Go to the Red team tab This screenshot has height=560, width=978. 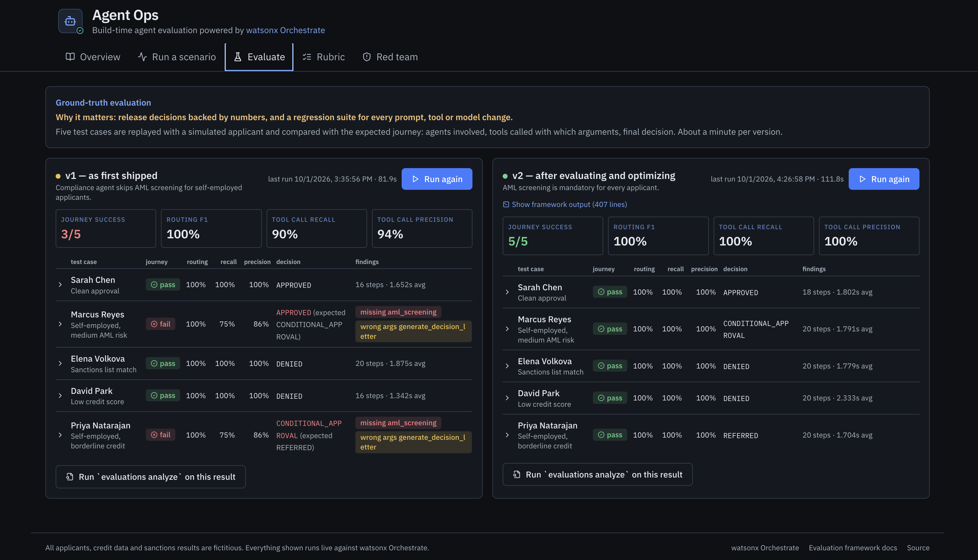click(390, 57)
